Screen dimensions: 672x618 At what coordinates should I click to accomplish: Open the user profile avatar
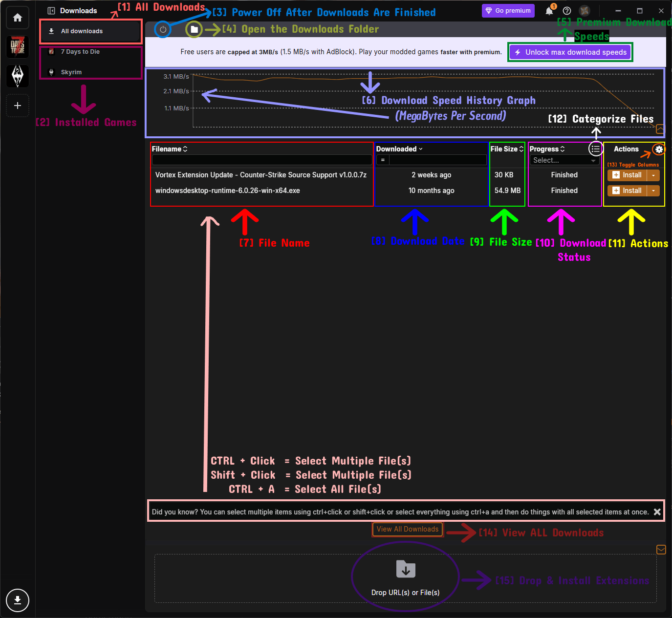tap(585, 11)
